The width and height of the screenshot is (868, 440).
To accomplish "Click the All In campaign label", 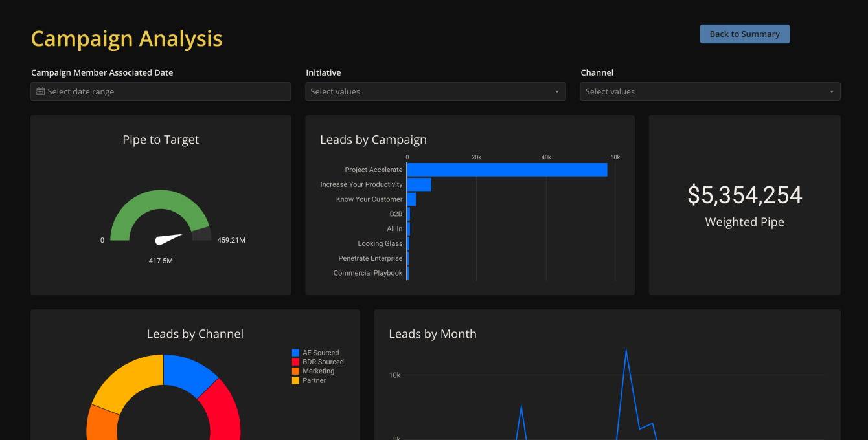I will (394, 228).
